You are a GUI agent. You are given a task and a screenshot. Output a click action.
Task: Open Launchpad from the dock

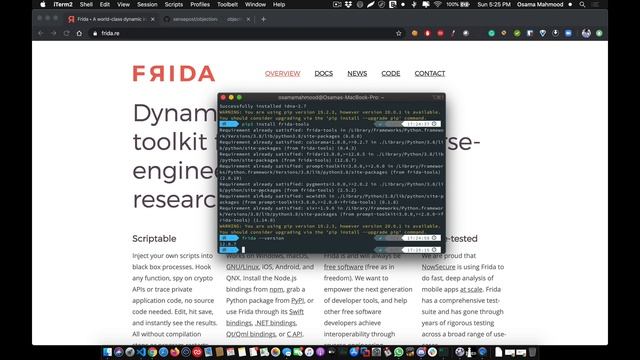pyautogui.click(x=130, y=352)
